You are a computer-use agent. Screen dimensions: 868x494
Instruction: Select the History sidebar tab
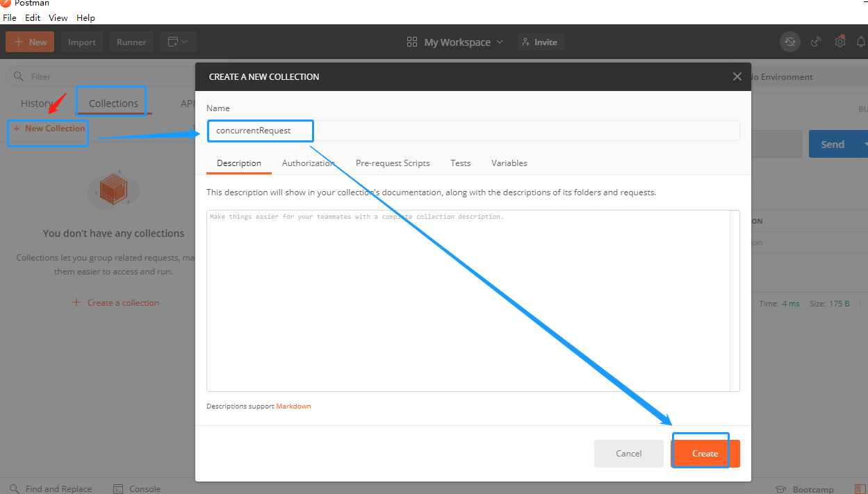(x=36, y=104)
